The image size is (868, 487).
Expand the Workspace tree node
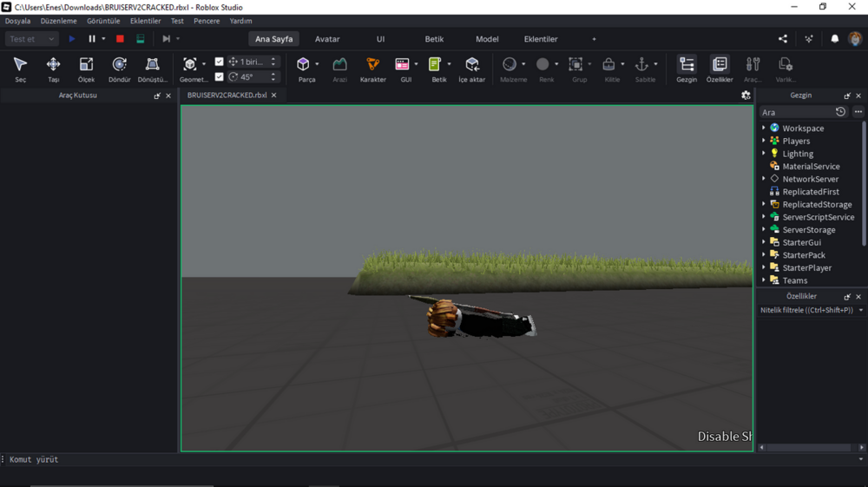tap(764, 128)
